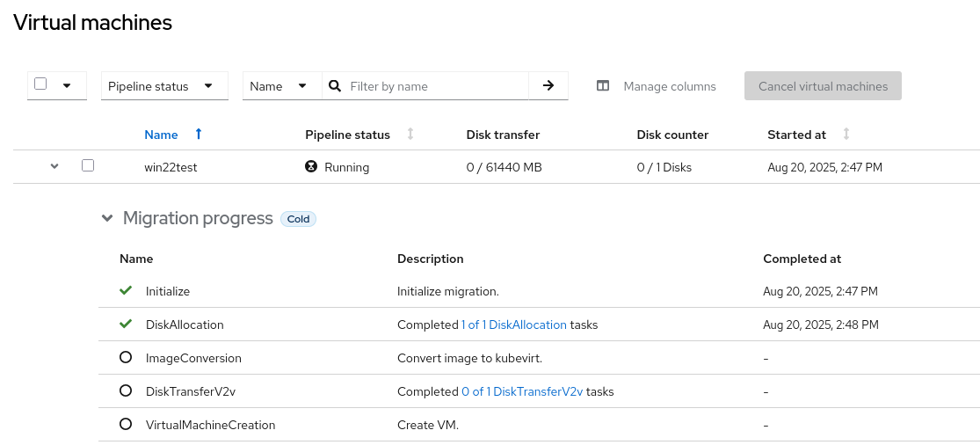Screen dimensions: 980x445
Task: Click the Cancel virtual machines button
Action: [x=823, y=86]
